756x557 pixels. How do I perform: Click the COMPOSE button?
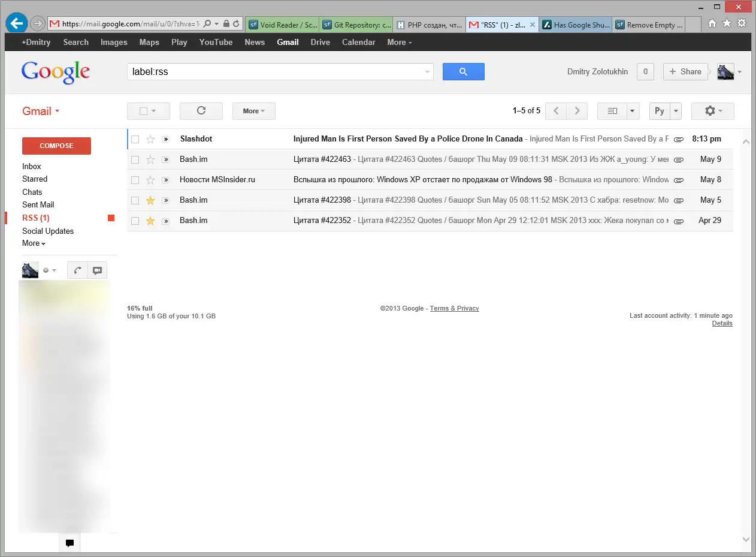point(56,146)
